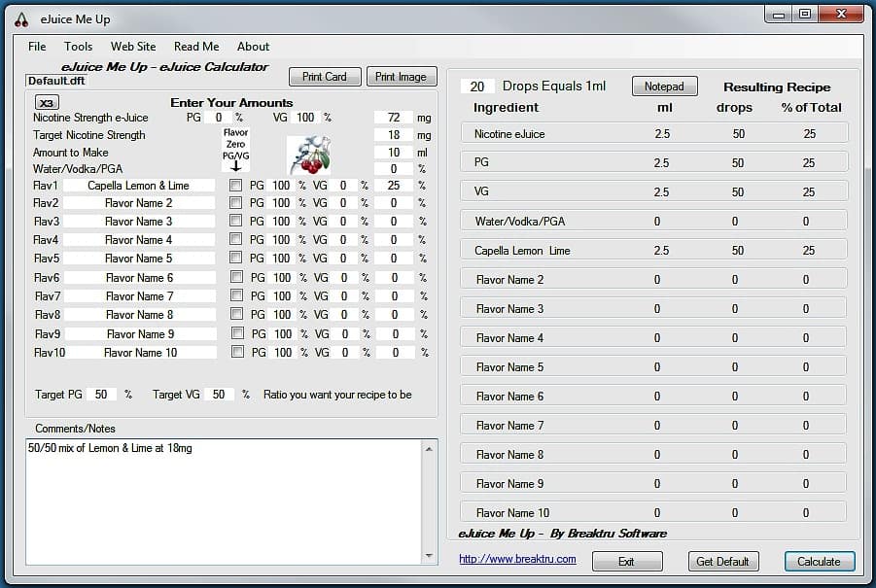Click the Get Default button

click(723, 562)
